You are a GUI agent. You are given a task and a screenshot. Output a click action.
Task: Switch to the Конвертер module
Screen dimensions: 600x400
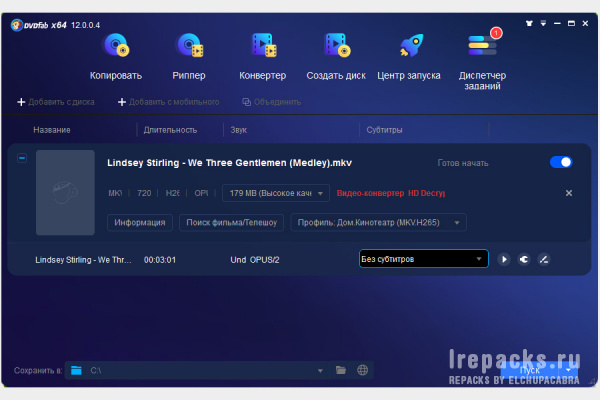262,56
